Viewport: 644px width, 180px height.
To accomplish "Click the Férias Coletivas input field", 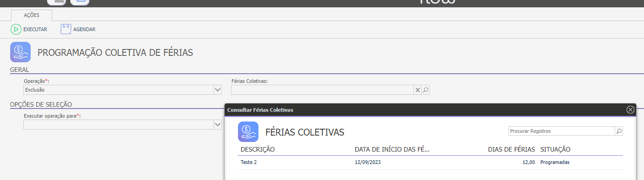I will pyautogui.click(x=322, y=90).
